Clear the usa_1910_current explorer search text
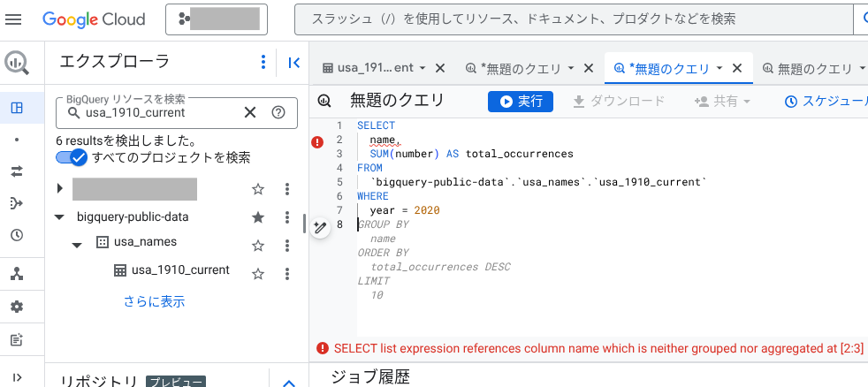868x387 pixels. coord(250,112)
